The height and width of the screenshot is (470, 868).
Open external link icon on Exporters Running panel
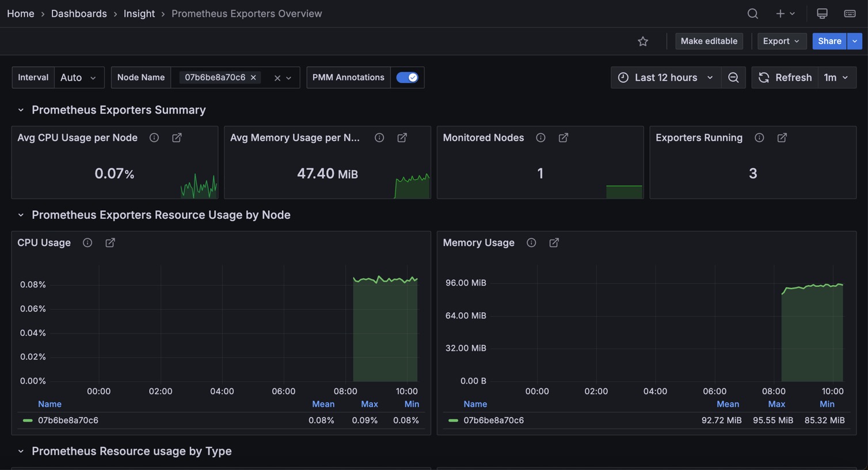point(782,138)
